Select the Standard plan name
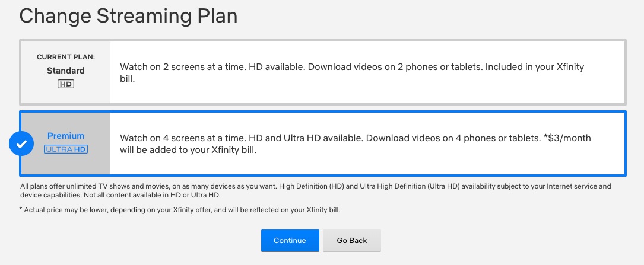 (x=66, y=71)
